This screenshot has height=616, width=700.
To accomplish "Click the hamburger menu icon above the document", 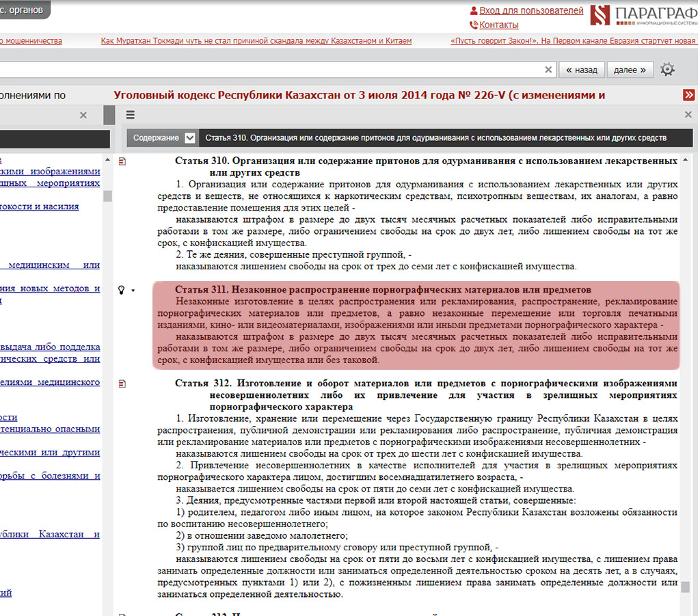I will (131, 115).
